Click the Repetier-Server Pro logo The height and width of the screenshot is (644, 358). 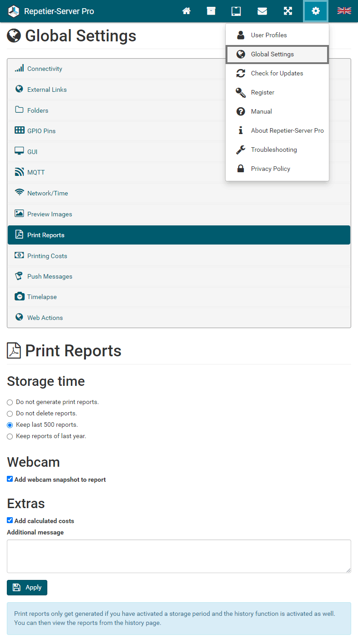(x=50, y=11)
